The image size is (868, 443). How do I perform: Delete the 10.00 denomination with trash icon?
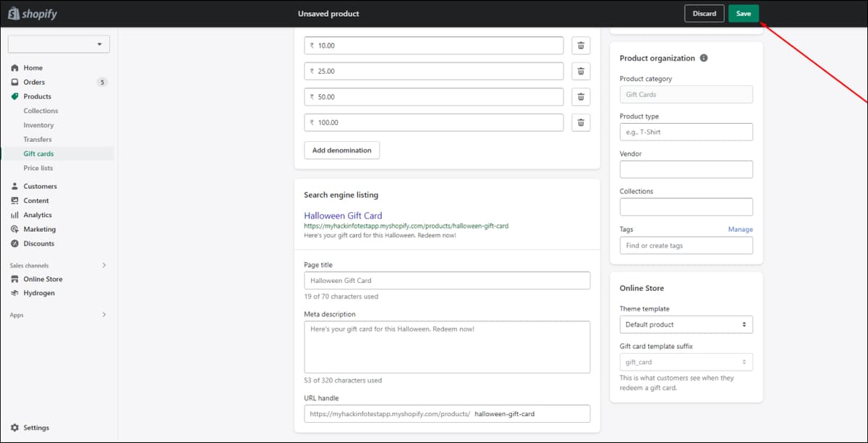tap(580, 46)
